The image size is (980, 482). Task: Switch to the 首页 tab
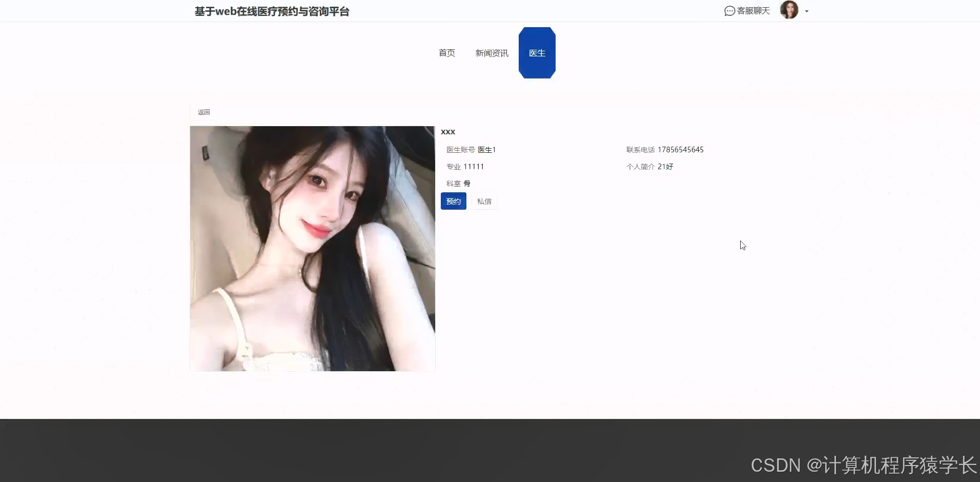pyautogui.click(x=446, y=53)
